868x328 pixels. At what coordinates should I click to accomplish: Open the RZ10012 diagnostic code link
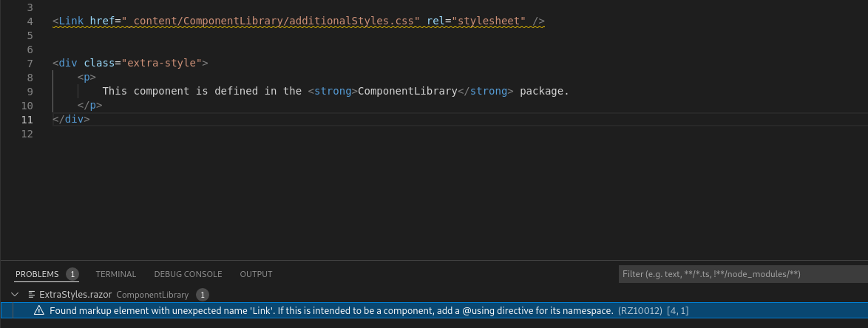(x=640, y=311)
